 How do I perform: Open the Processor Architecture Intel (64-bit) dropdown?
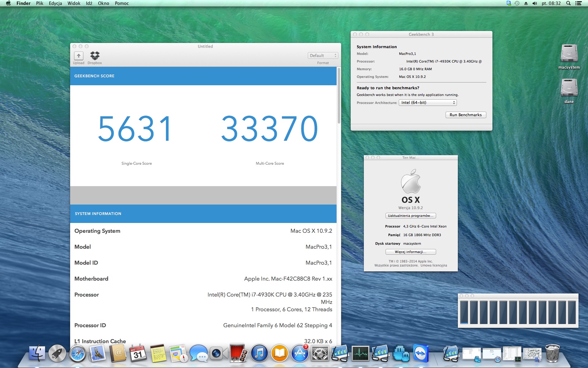(428, 103)
